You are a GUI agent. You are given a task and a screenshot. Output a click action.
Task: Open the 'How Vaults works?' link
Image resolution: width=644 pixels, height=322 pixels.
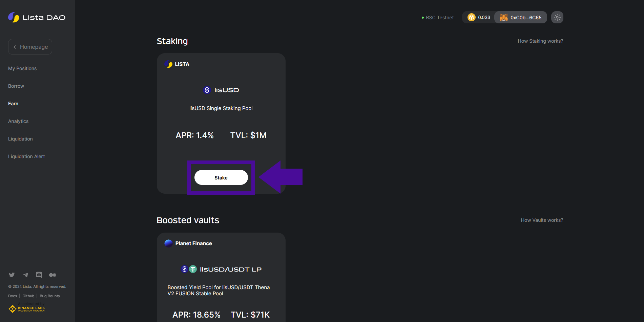(x=542, y=220)
